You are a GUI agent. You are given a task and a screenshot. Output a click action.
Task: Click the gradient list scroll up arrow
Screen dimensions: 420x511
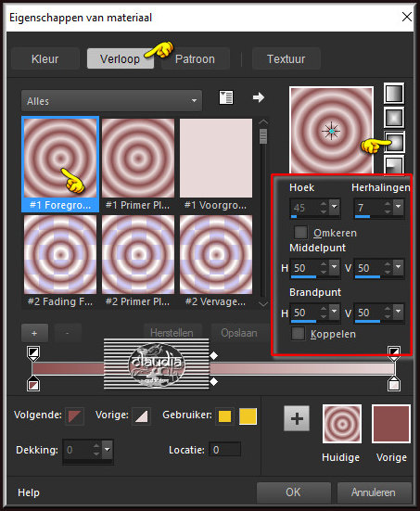[x=263, y=121]
